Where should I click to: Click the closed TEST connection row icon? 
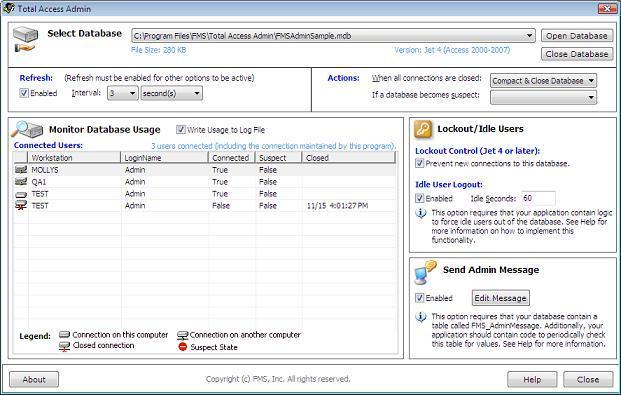pyautogui.click(x=21, y=205)
